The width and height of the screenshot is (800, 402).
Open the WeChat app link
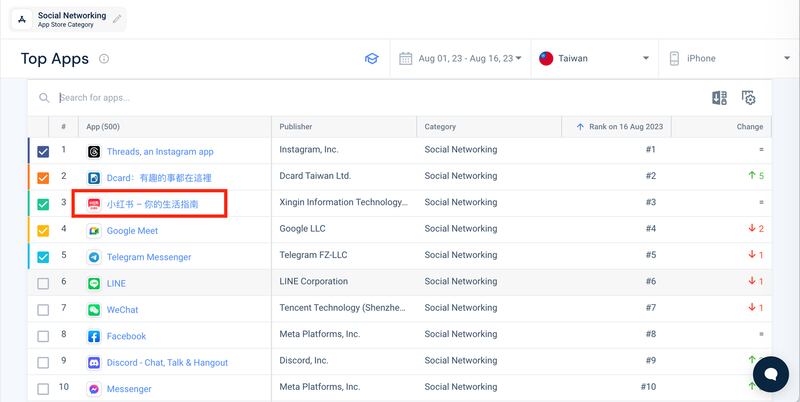(x=122, y=310)
